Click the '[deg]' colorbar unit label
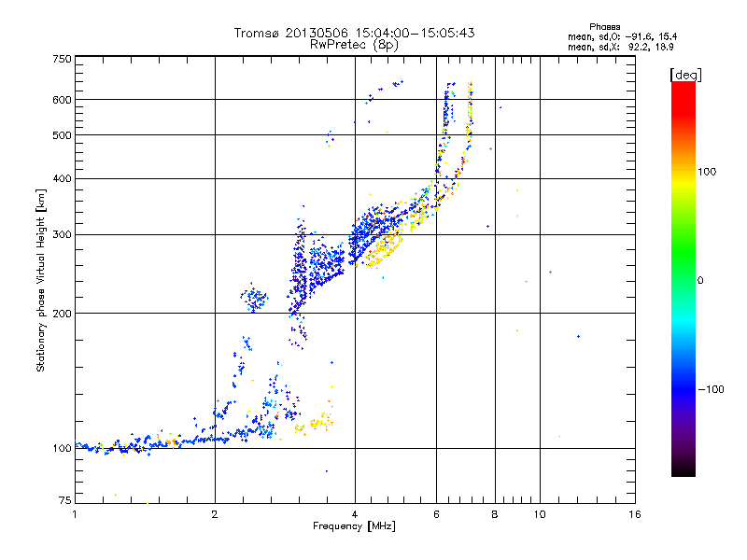The image size is (747, 560). pyautogui.click(x=685, y=75)
